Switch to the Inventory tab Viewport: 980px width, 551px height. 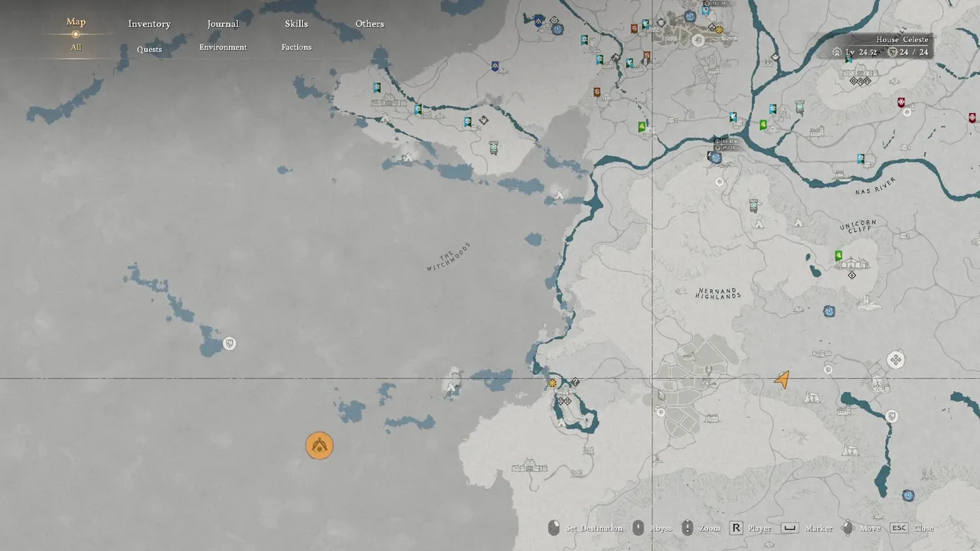[x=149, y=24]
